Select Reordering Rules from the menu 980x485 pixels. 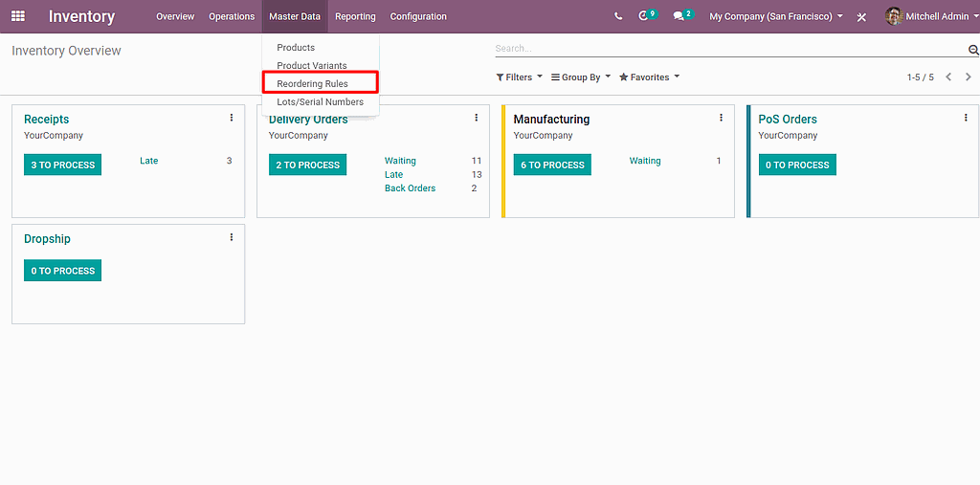313,84
